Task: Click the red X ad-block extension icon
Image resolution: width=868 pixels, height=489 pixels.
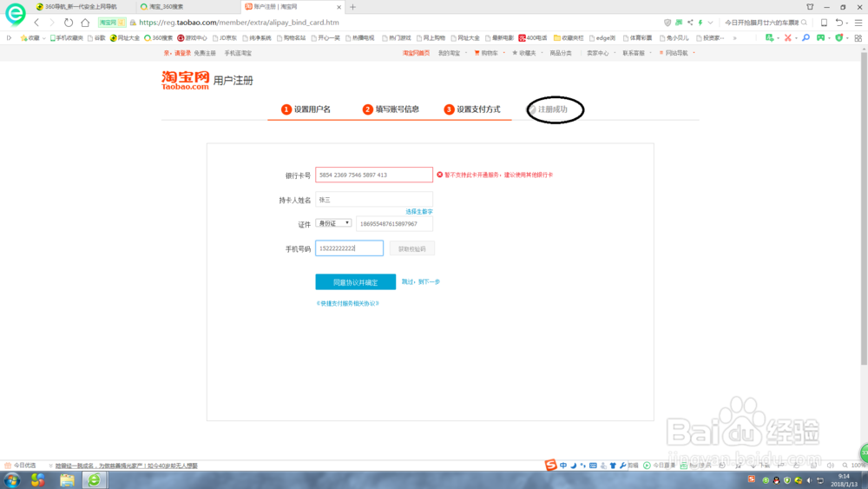Action: click(x=788, y=38)
